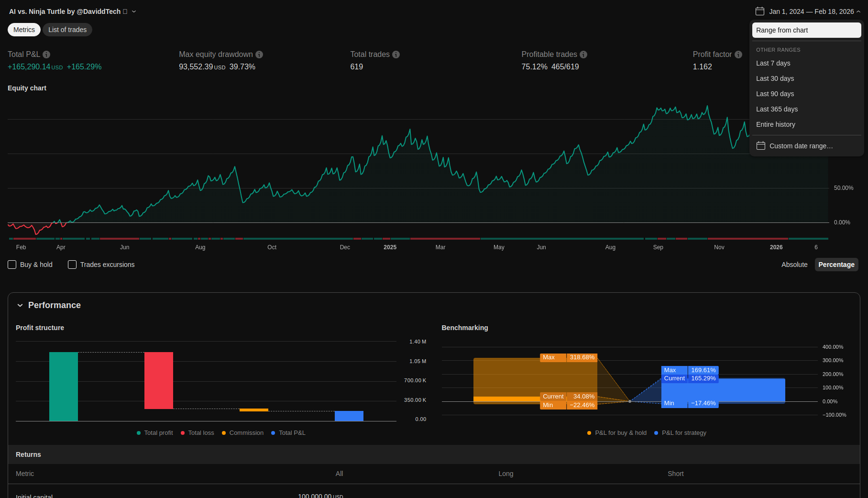Click info icon beside Profitable trades
Viewport: 868px width, 498px height.
pos(583,55)
